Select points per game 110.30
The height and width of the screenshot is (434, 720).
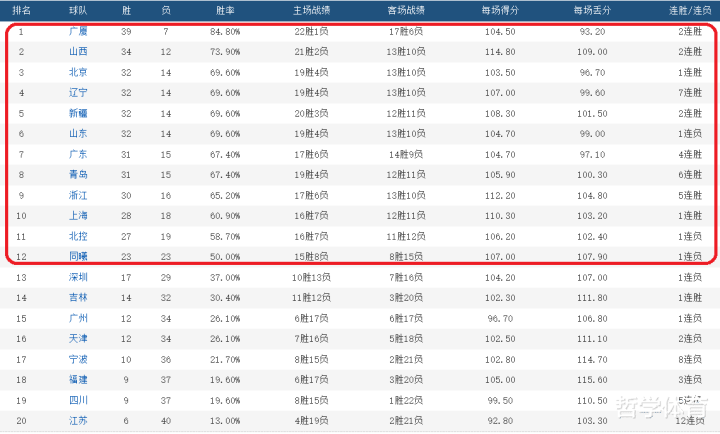pos(500,216)
